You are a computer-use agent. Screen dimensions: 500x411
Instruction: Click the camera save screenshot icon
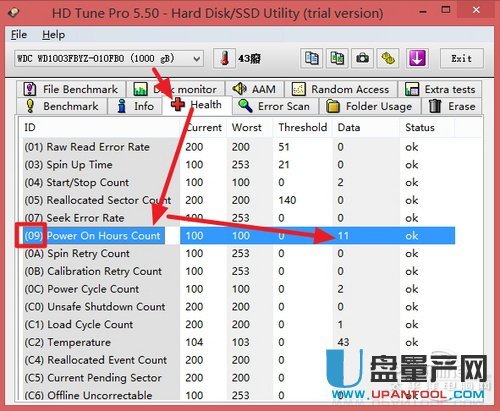[362, 59]
